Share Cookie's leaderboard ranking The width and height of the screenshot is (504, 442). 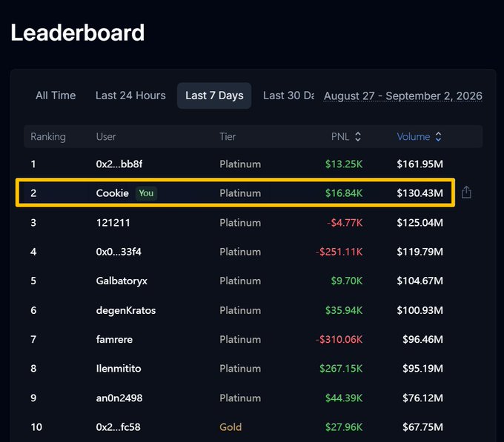pyautogui.click(x=466, y=192)
